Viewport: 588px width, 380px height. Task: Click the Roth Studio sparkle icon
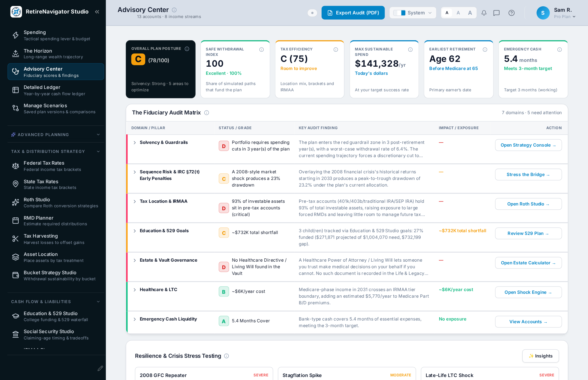point(16,202)
